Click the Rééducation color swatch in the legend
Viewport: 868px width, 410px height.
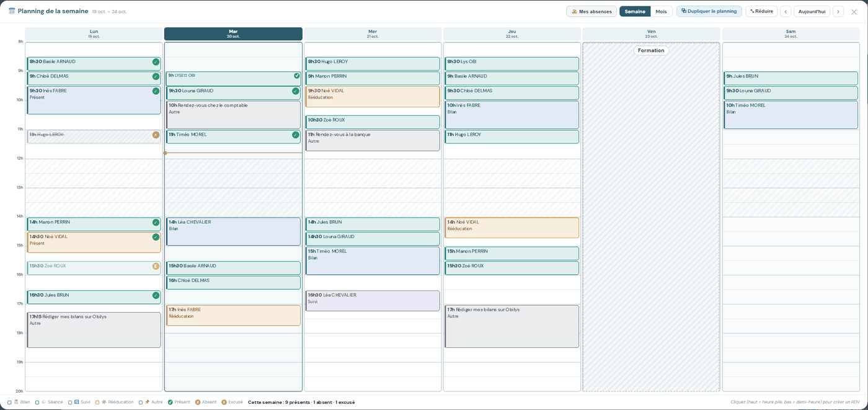coord(97,402)
